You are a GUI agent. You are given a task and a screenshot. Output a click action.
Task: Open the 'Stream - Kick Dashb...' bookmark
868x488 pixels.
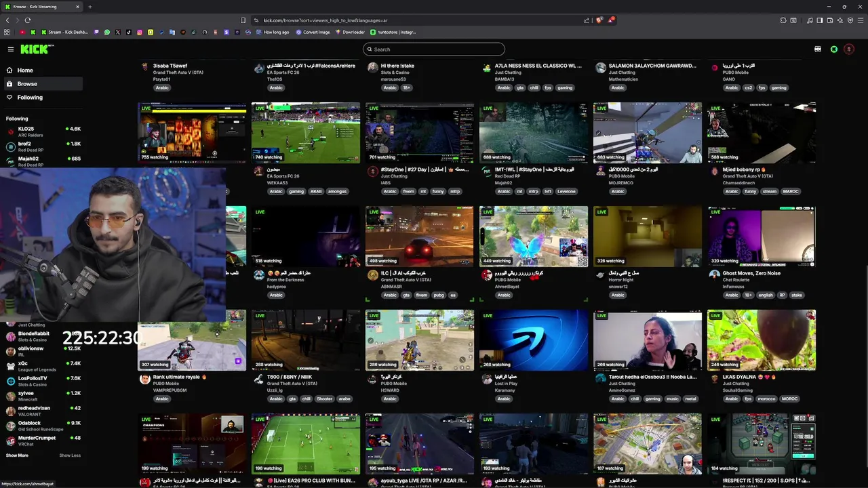click(64, 32)
